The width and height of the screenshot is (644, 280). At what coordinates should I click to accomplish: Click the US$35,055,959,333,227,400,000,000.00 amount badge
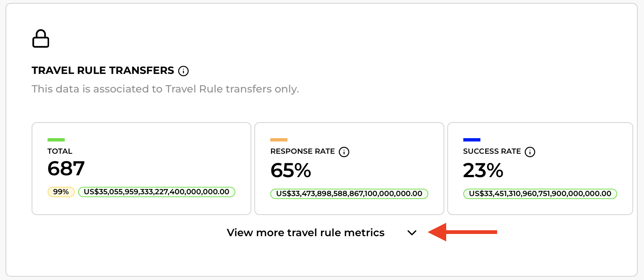(x=157, y=192)
